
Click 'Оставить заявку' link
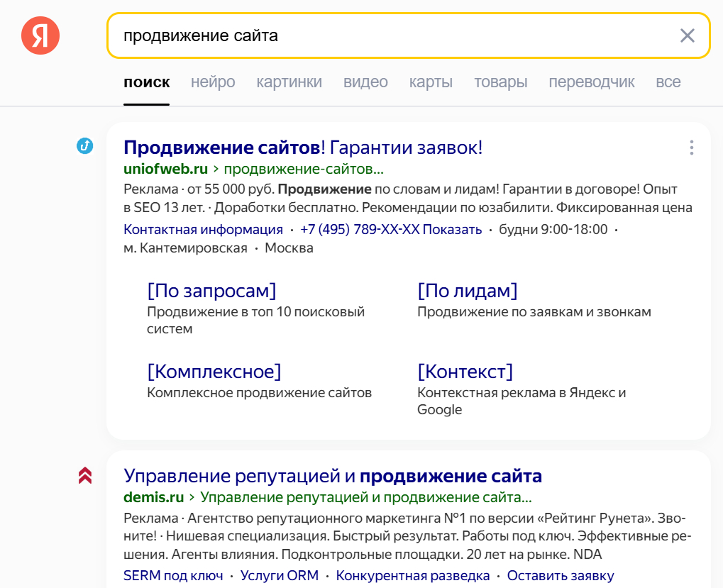(x=561, y=576)
